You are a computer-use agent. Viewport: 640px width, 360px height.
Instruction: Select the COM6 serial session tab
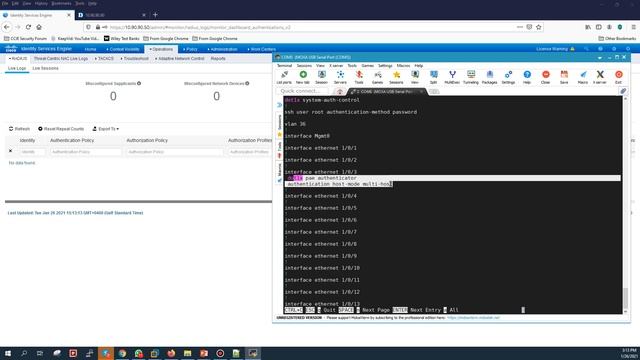point(387,92)
